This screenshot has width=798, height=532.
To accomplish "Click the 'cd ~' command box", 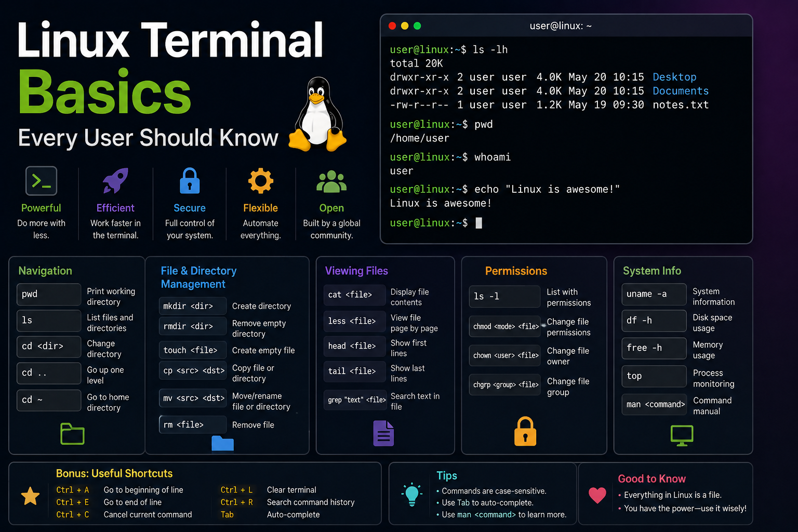I will [49, 400].
